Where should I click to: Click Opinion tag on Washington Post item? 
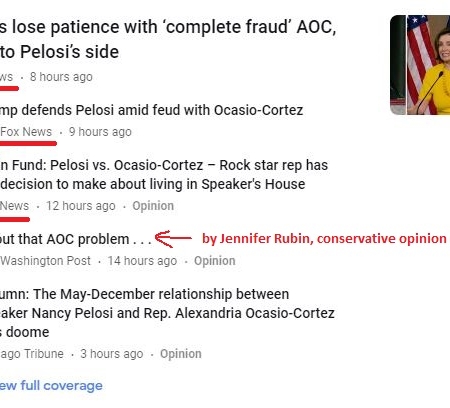point(215,261)
